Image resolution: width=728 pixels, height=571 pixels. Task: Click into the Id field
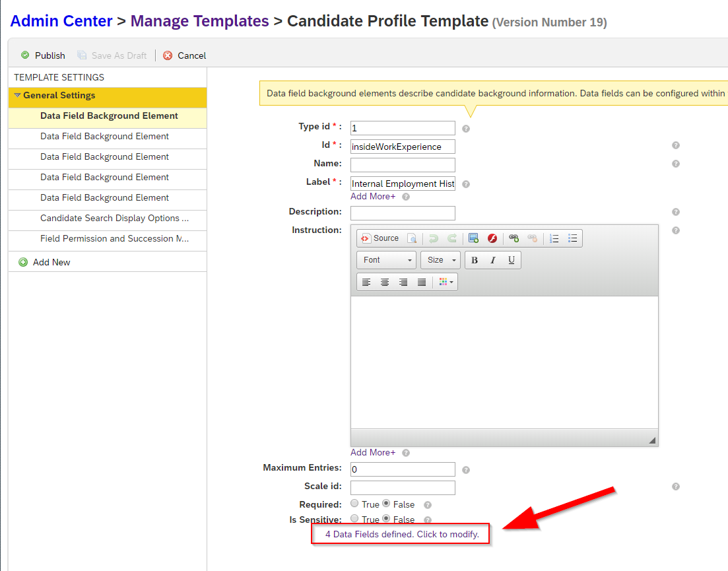tap(403, 147)
